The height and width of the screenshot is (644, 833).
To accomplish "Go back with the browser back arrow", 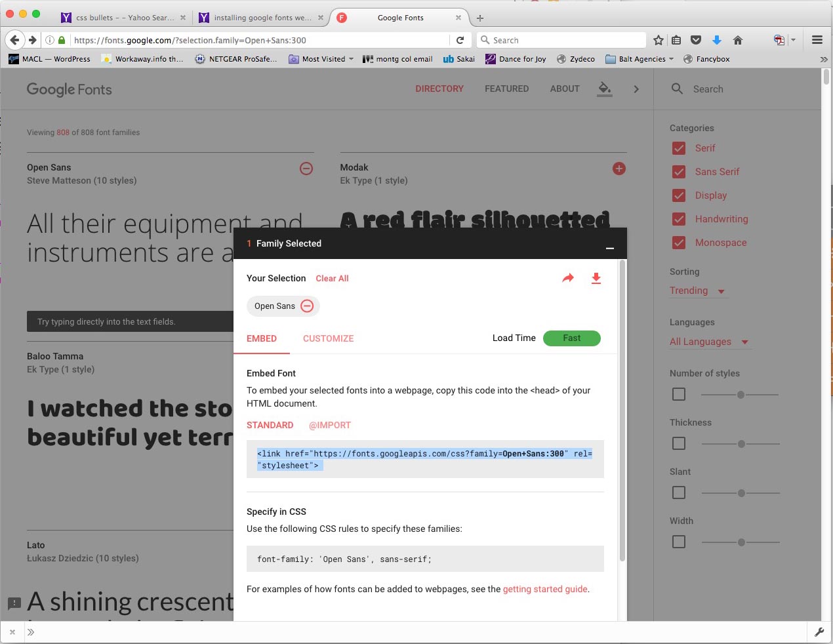I will (x=16, y=40).
